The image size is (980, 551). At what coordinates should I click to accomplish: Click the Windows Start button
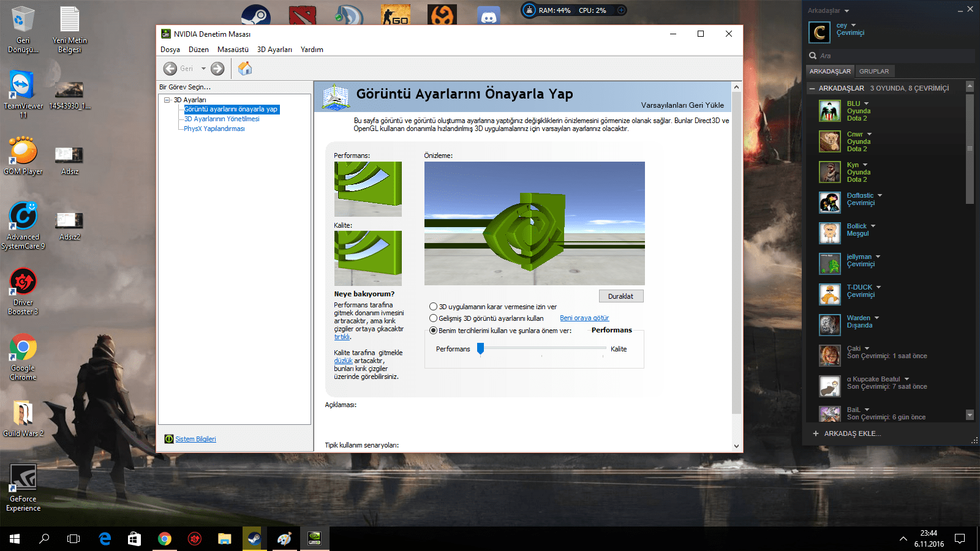15,539
